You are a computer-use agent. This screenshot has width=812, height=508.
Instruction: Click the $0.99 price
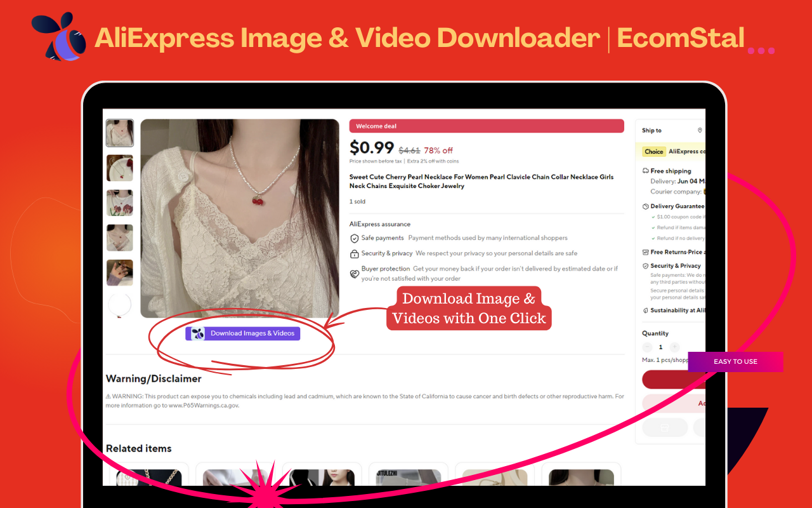click(x=372, y=148)
